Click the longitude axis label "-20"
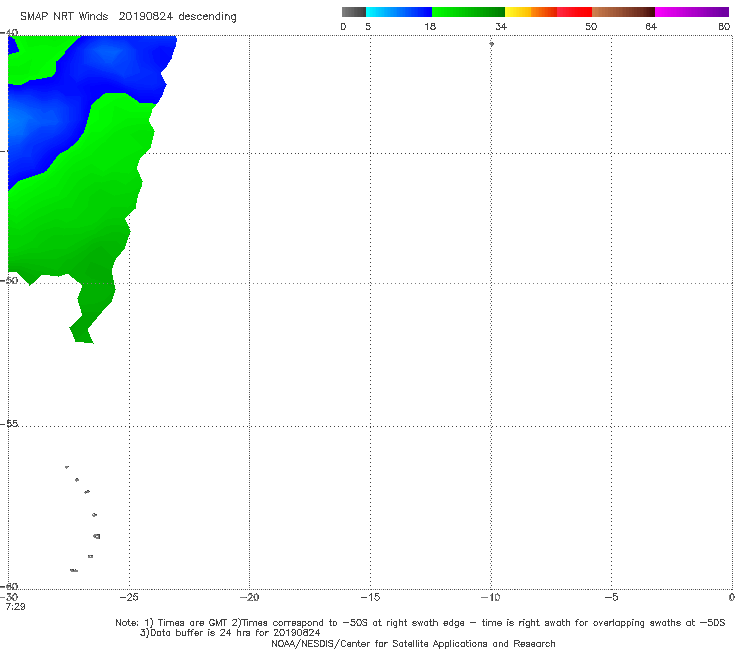 coord(249,598)
